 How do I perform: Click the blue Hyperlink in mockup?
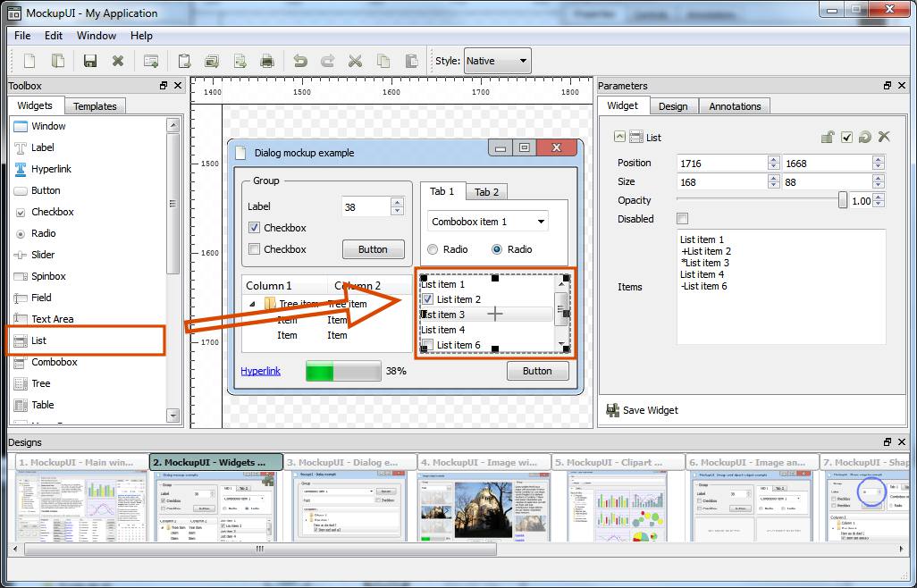click(x=260, y=371)
